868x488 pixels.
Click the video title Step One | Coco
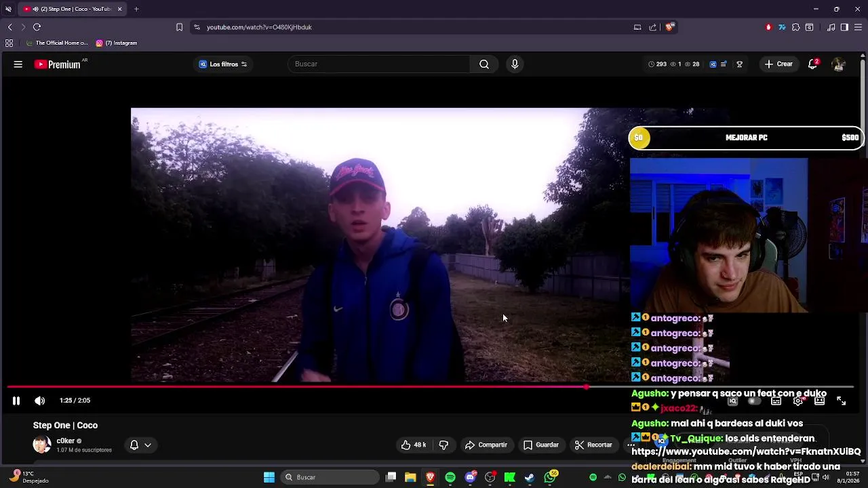point(65,425)
